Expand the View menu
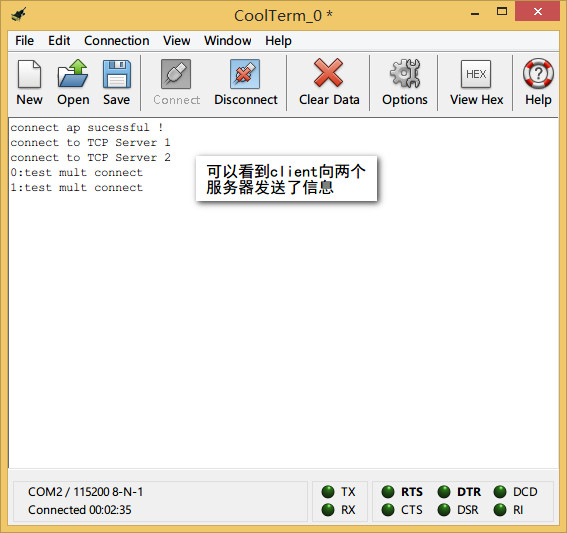Screen dimensions: 567x533 [176, 40]
